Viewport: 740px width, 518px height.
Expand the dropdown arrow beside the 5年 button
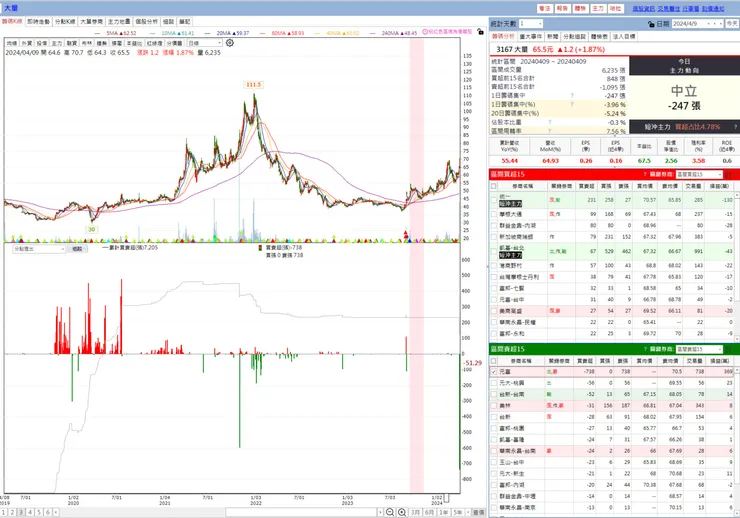pos(468,512)
